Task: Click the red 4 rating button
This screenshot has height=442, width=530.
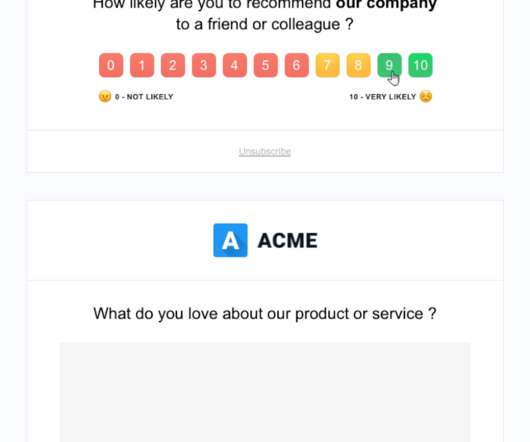Action: (x=235, y=65)
